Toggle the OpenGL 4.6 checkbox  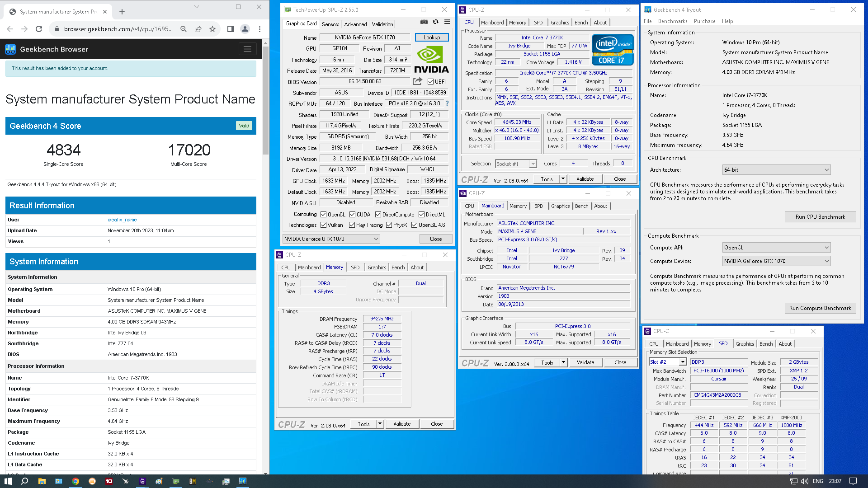pyautogui.click(x=414, y=225)
